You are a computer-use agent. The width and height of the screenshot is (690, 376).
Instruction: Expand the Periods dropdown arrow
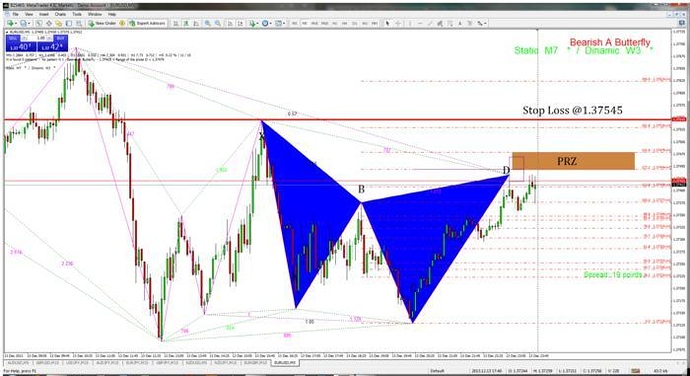[x=271, y=23]
